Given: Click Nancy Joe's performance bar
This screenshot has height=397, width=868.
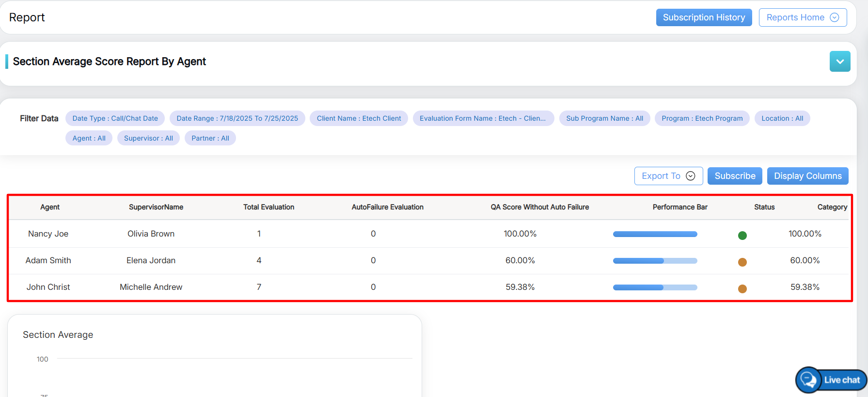Looking at the screenshot, I should tap(655, 234).
